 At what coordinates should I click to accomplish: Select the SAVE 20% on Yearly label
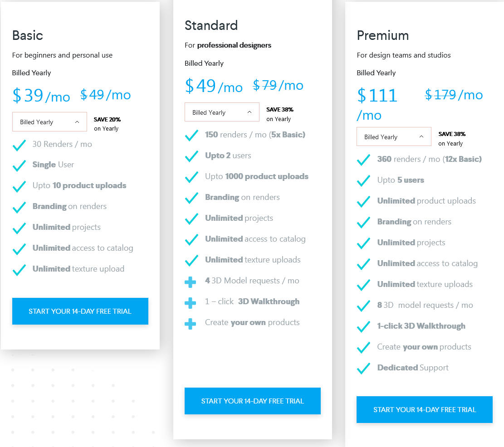coord(107,123)
